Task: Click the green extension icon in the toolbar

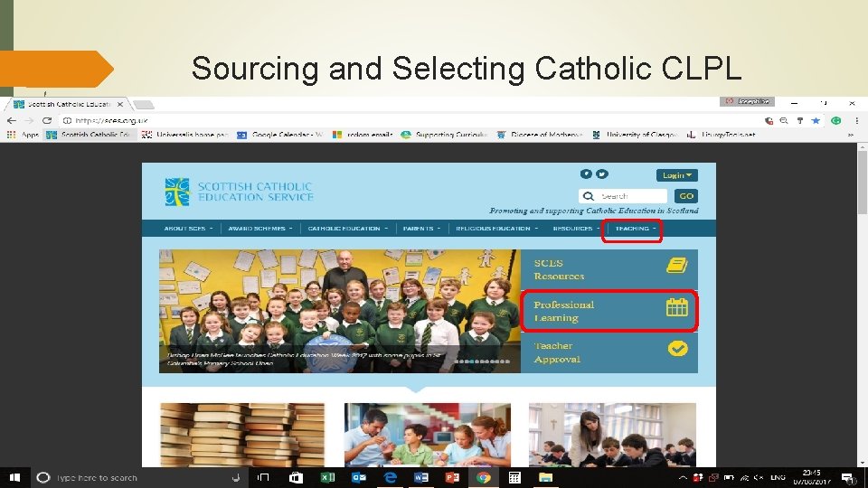Action: tap(835, 120)
